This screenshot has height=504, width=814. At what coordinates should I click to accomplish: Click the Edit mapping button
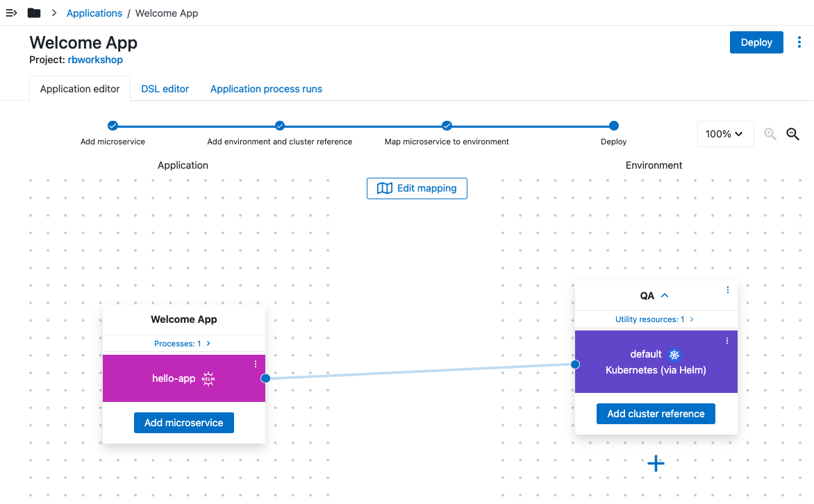click(x=417, y=188)
